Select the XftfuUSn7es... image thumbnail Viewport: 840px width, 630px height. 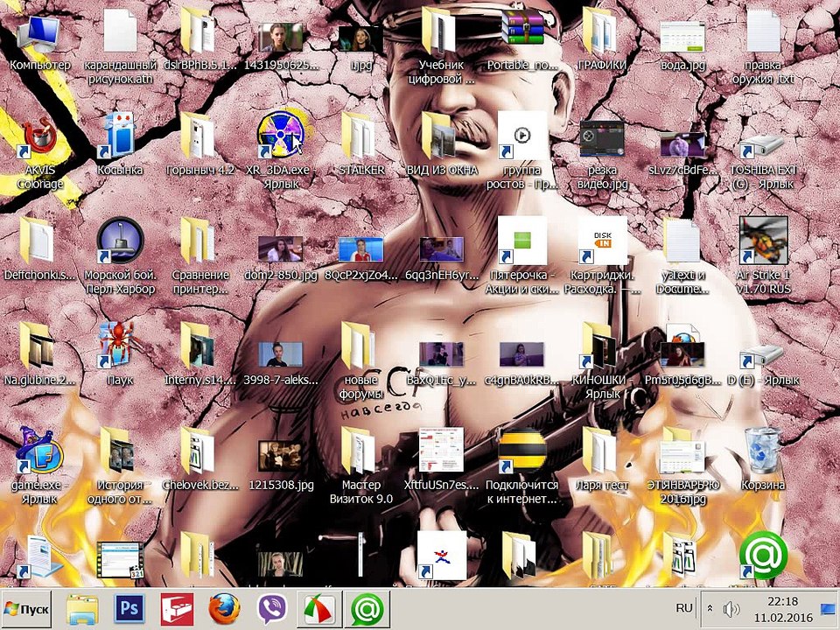click(441, 450)
